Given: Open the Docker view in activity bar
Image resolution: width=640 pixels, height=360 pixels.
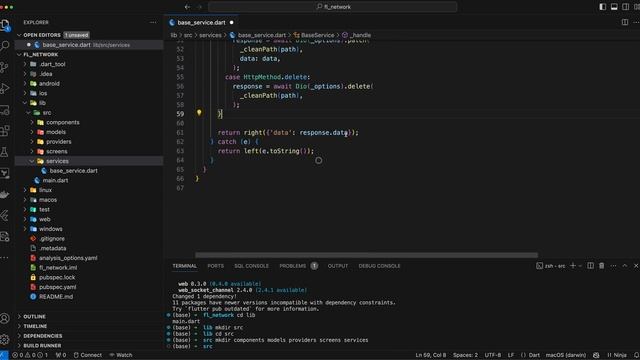Looking at the screenshot, I should pyautogui.click(x=5, y=195).
